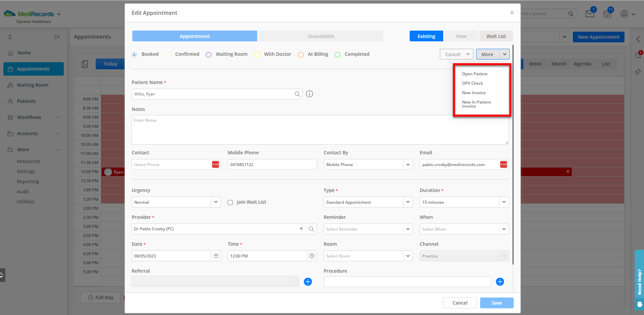This screenshot has width=644, height=315.
Task: Toggle the More dropdown arrow
Action: coord(505,54)
